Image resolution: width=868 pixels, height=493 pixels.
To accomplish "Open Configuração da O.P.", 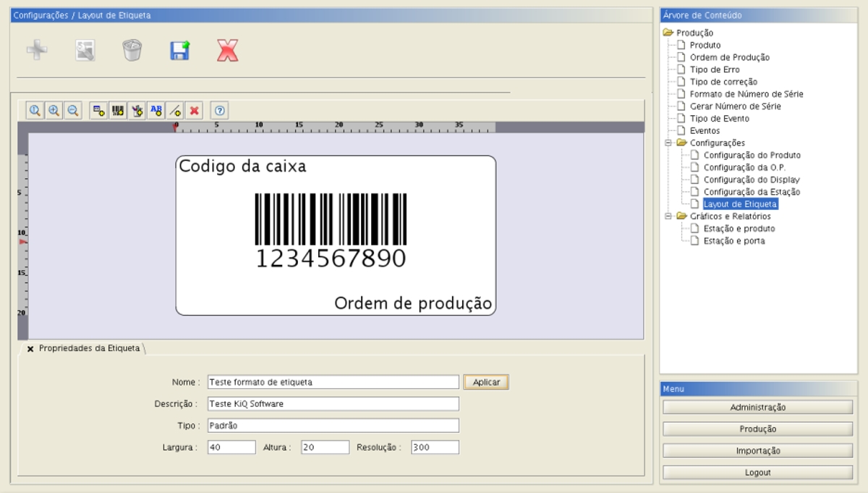I will click(x=744, y=168).
